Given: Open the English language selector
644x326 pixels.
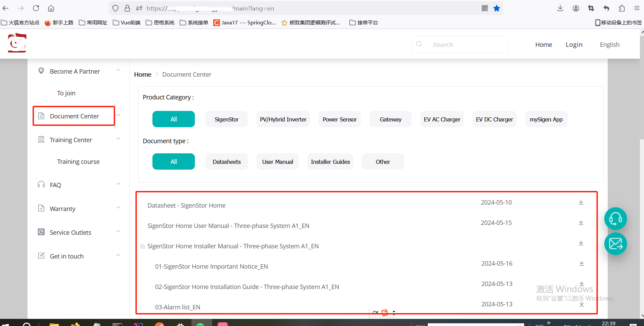Looking at the screenshot, I should [609, 44].
